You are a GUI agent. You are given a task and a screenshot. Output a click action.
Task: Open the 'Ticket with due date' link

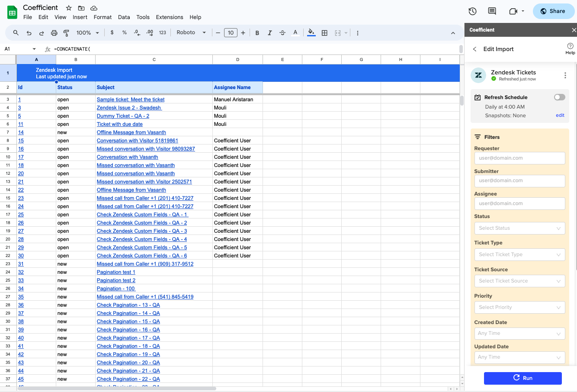pos(120,124)
